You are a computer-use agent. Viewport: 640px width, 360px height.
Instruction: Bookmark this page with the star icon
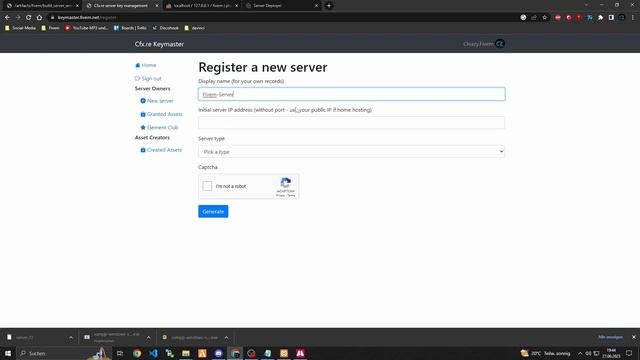tap(544, 18)
